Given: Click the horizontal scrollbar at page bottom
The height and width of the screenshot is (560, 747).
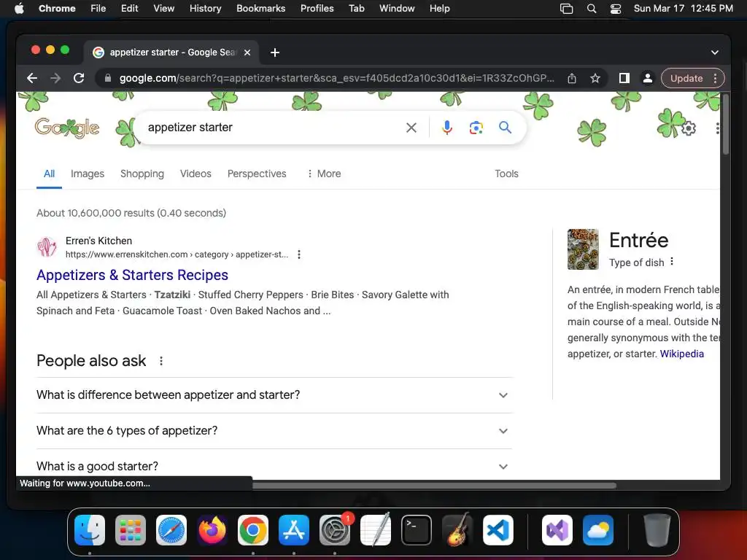Looking at the screenshot, I should pyautogui.click(x=434, y=486).
